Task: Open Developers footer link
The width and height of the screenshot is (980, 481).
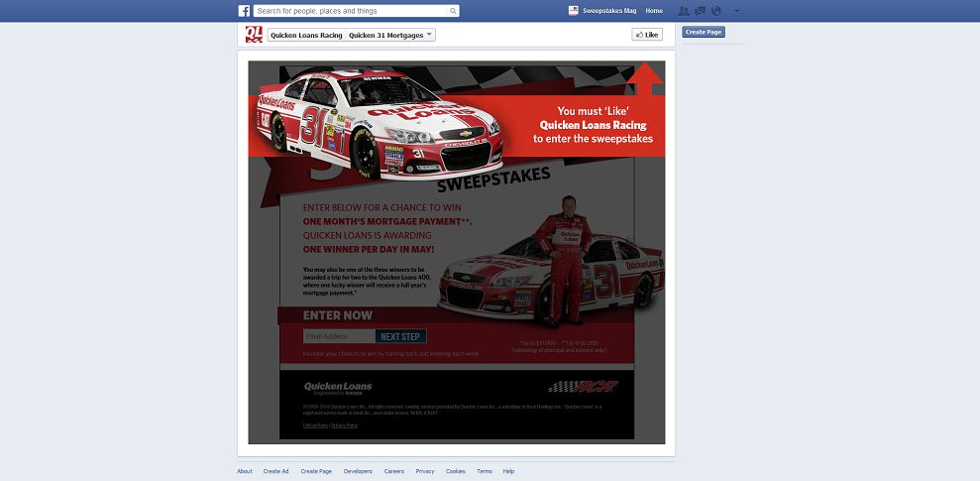Action: 358,472
